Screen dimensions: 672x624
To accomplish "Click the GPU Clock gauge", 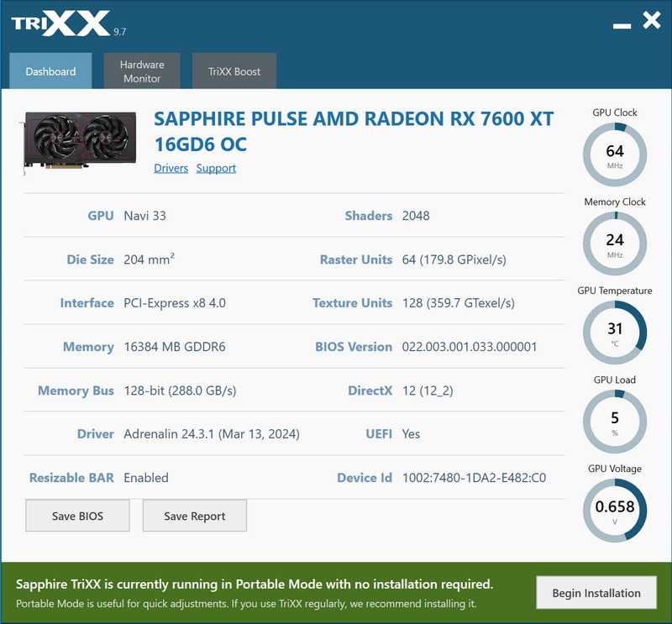I will (x=615, y=155).
